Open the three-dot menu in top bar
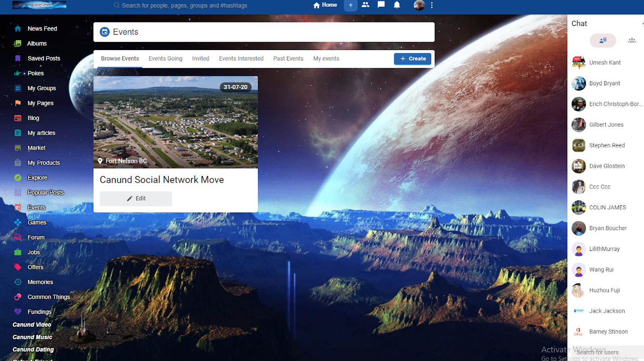The height and width of the screenshot is (361, 644). 432,5
